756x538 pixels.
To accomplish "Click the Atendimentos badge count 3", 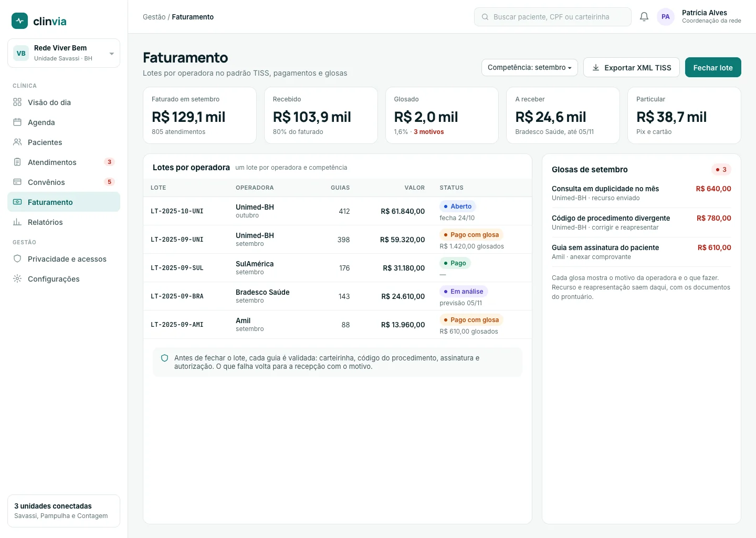I will pos(109,162).
